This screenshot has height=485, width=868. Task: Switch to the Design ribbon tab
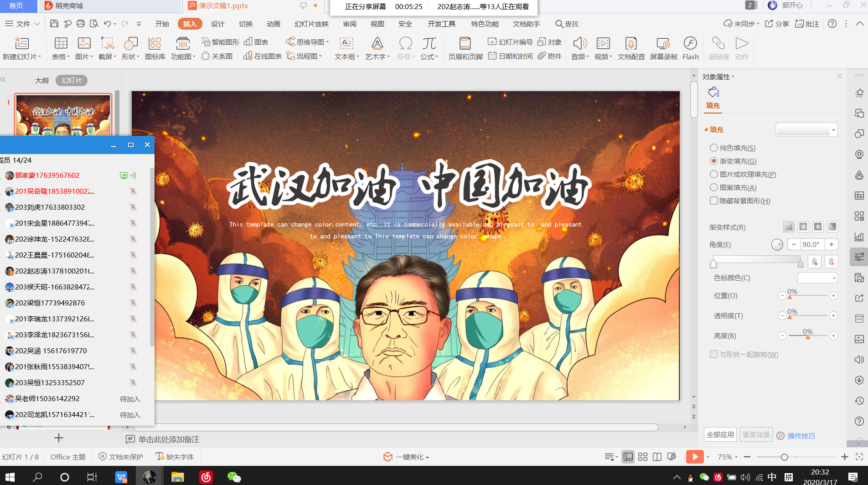(217, 24)
